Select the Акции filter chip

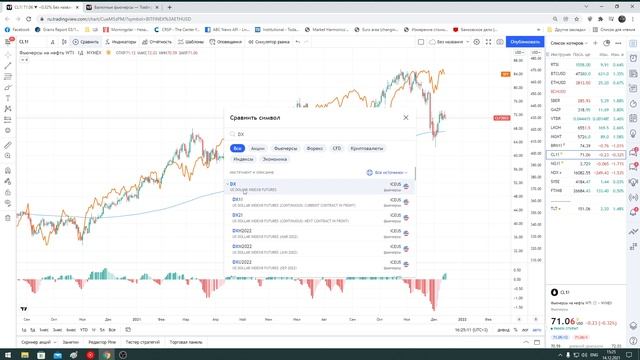(x=258, y=149)
